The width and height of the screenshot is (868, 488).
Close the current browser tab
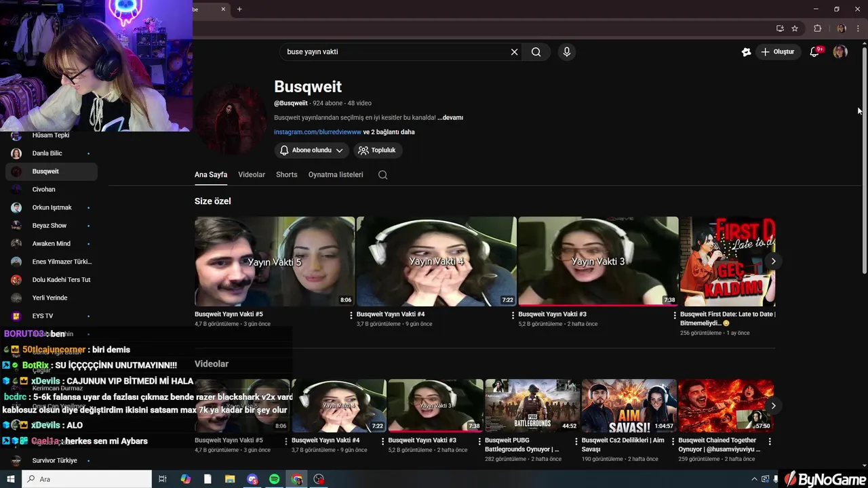point(224,9)
